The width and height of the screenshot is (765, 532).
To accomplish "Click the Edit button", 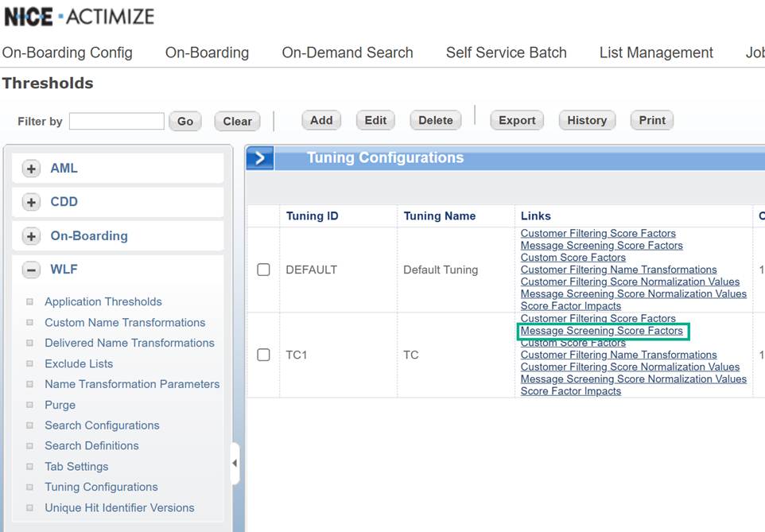I will tap(375, 120).
